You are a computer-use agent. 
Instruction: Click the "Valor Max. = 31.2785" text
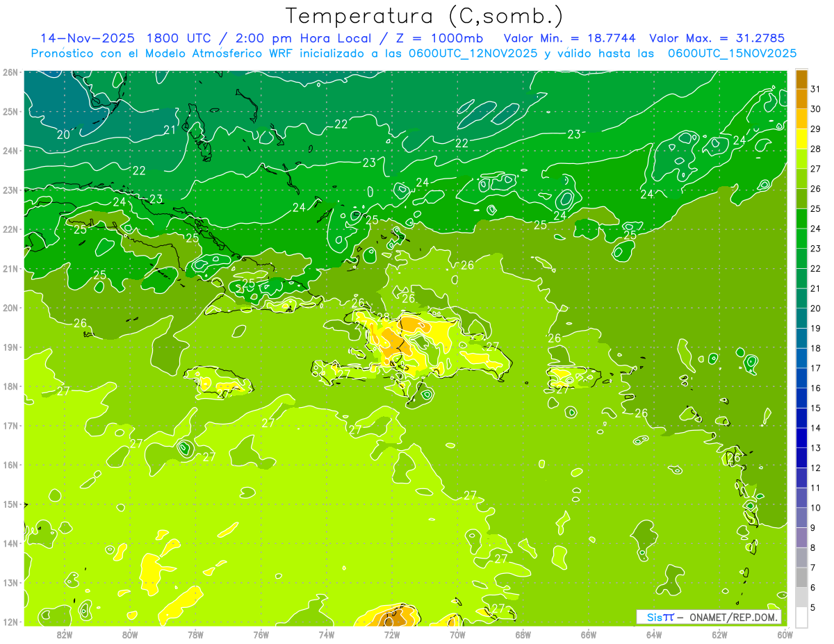[717, 38]
